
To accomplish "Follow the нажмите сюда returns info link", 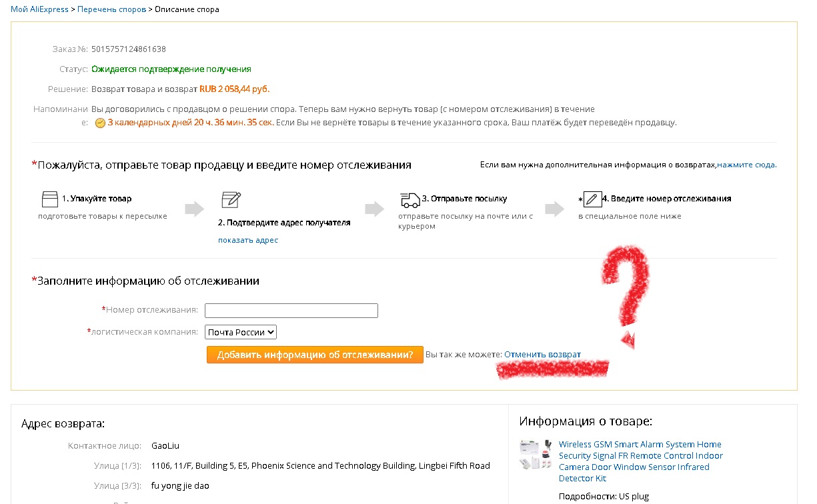I will [747, 165].
